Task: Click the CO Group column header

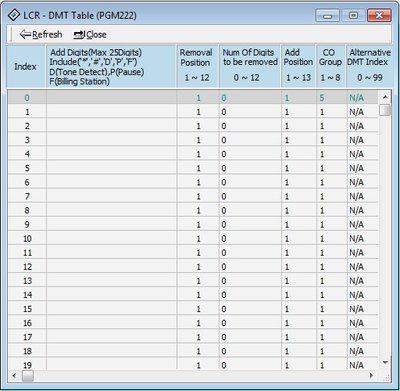Action: (x=331, y=66)
